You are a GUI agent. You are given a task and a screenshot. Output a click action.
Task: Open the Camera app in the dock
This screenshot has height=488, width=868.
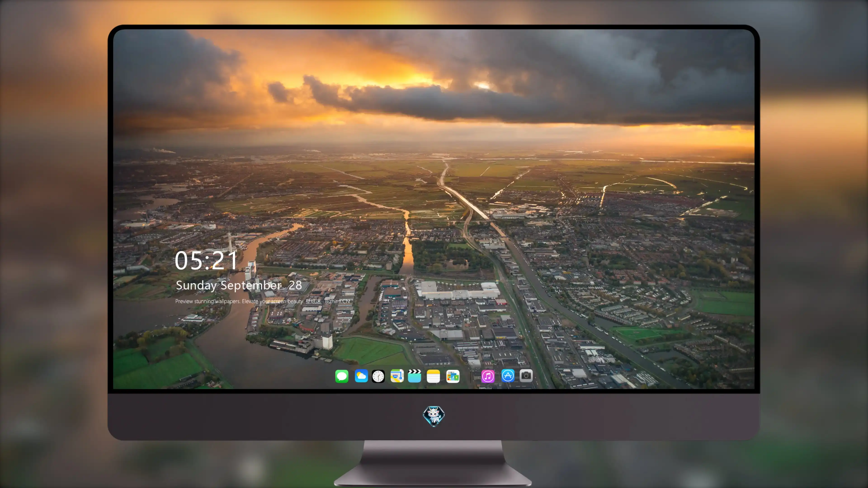pos(526,375)
